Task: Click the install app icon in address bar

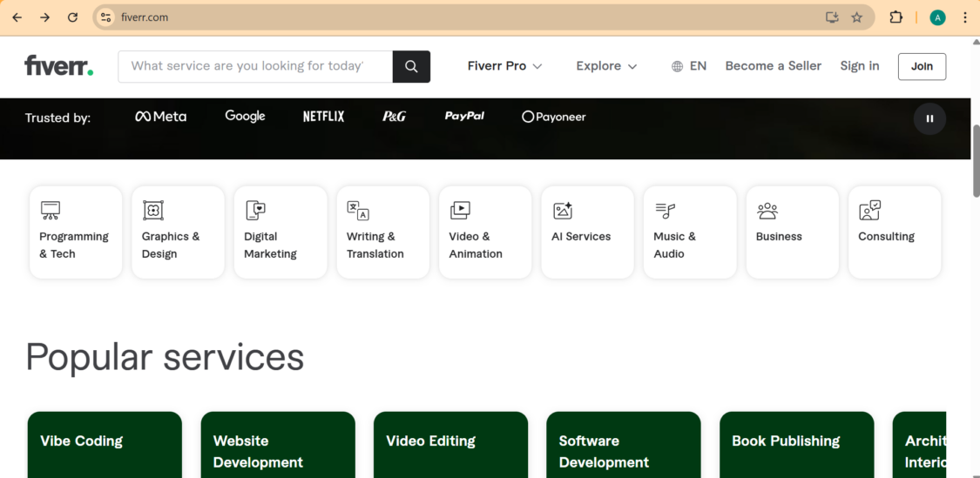Action: tap(831, 17)
